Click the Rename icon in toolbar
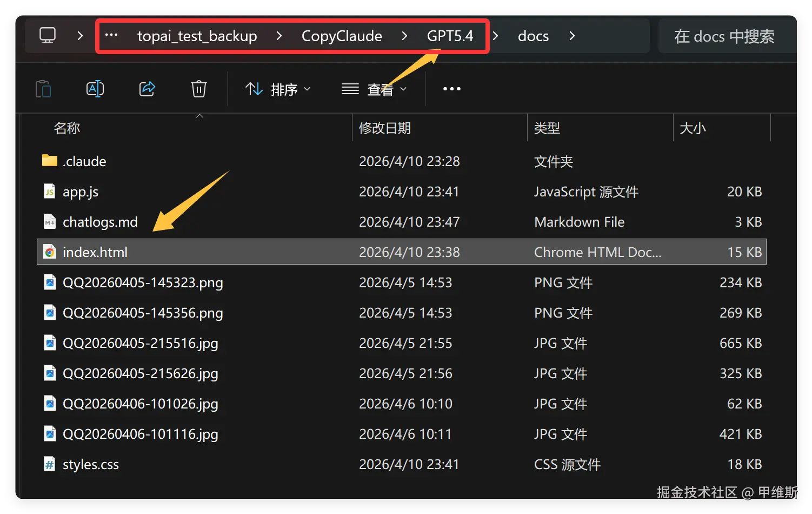The image size is (812, 514). [x=95, y=89]
